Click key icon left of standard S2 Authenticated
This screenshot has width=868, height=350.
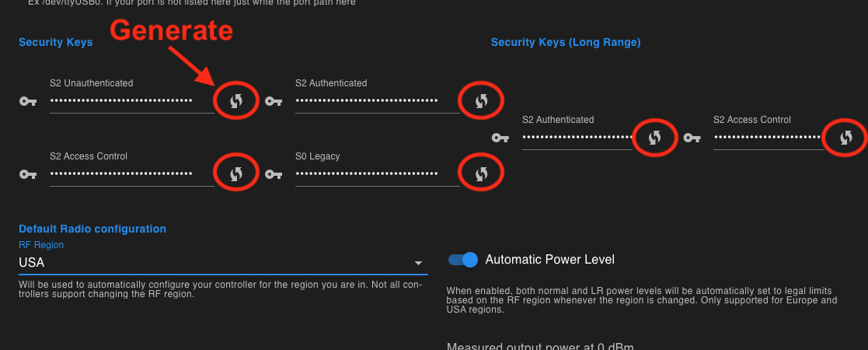(274, 101)
